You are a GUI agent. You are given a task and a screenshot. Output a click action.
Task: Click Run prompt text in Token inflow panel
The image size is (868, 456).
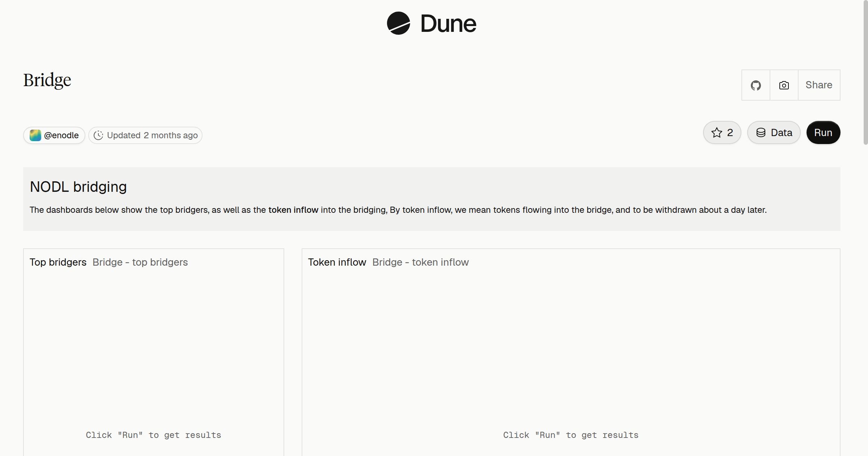click(571, 435)
